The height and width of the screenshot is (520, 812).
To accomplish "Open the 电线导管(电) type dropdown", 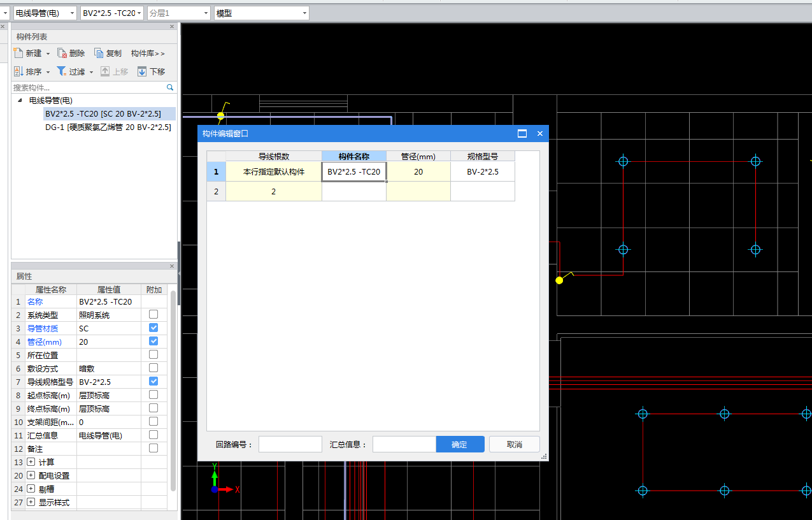I will (71, 13).
